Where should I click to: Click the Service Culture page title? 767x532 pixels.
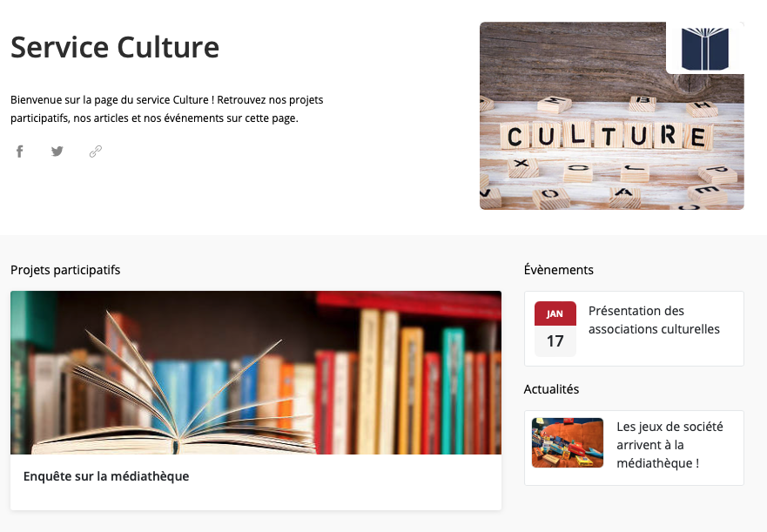tap(115, 47)
